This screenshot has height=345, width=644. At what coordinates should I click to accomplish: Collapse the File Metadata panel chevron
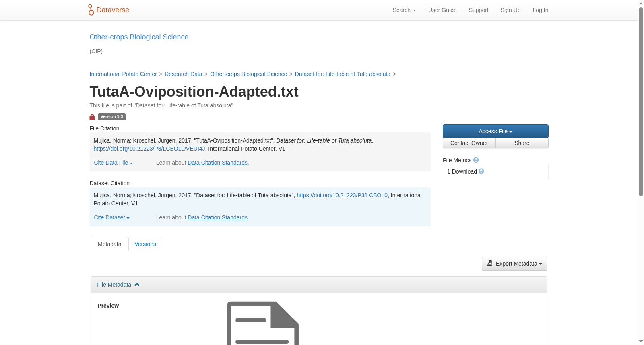pos(137,285)
